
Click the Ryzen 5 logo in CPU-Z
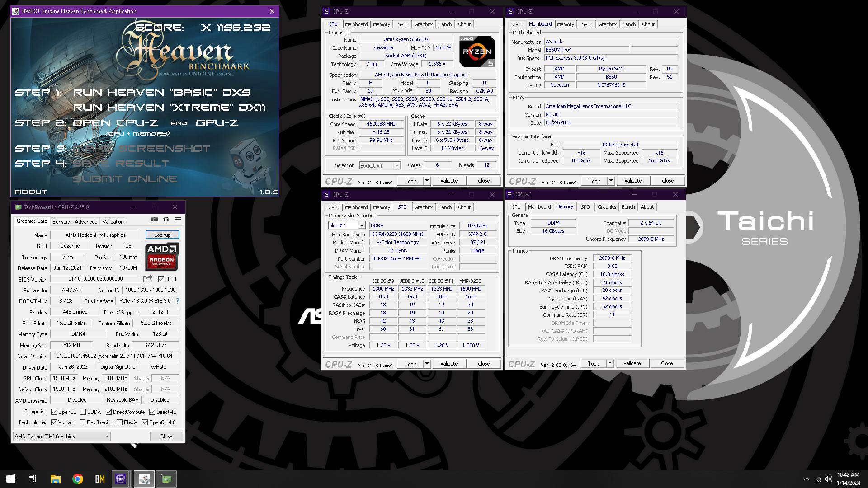pos(477,52)
